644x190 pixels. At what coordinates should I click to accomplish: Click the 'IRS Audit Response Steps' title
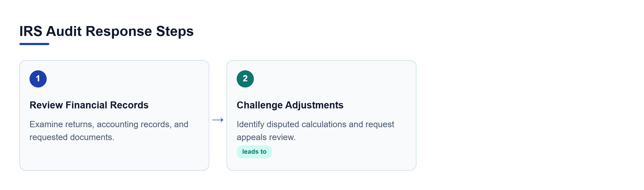pyautogui.click(x=107, y=31)
